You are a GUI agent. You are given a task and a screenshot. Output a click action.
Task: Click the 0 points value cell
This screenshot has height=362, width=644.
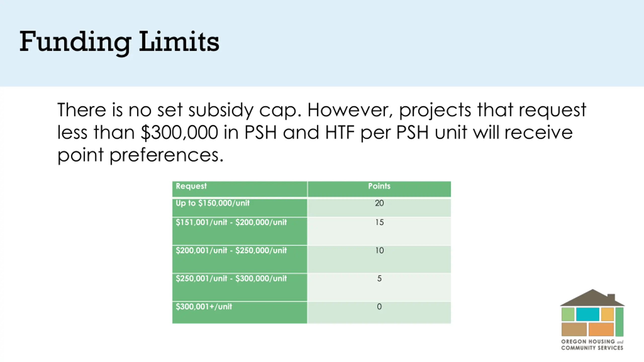(x=379, y=313)
